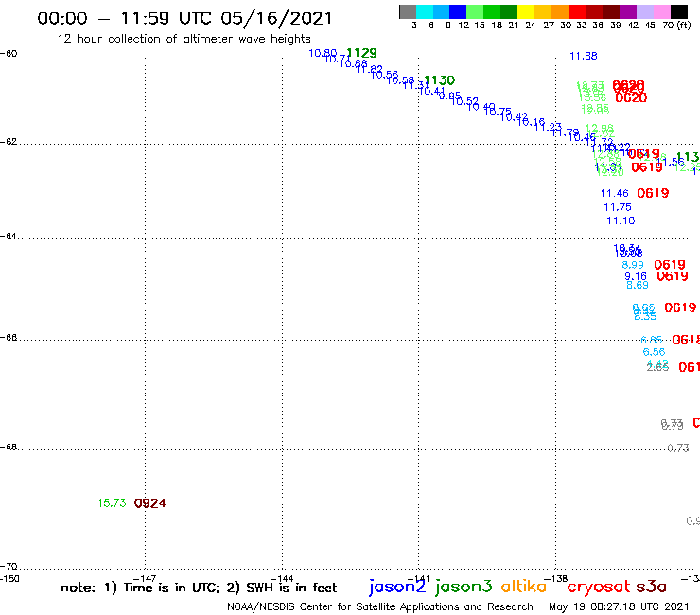The height and width of the screenshot is (615, 700).
Task: Click the blue wave height '11.46'
Action: tap(614, 193)
